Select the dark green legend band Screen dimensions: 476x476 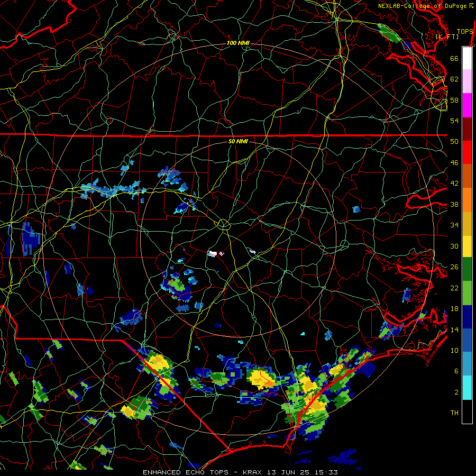(x=467, y=269)
